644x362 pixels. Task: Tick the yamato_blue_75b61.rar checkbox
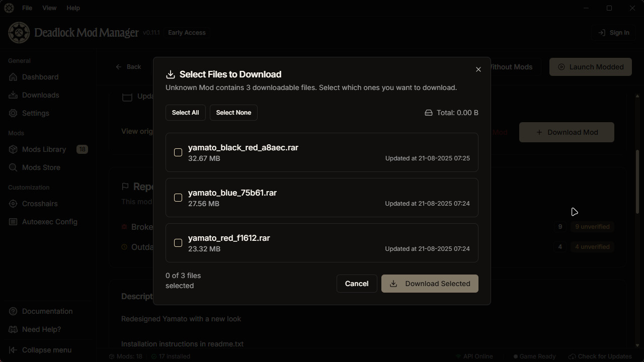(178, 198)
